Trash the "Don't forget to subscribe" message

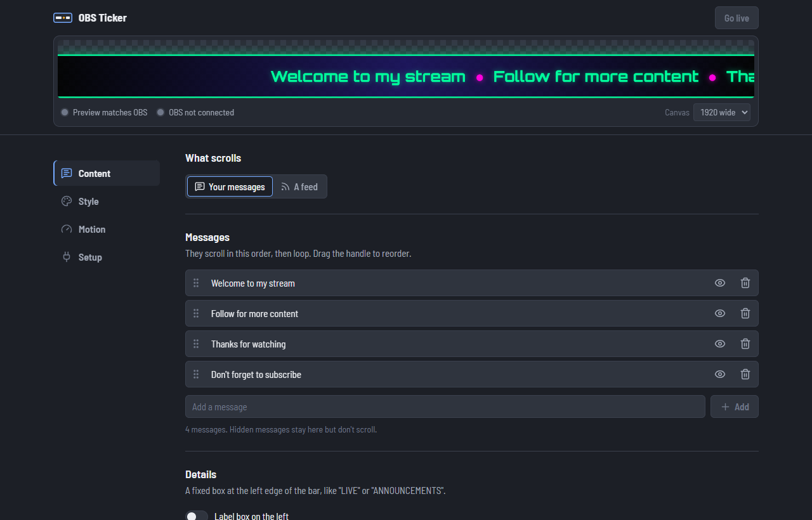pyautogui.click(x=745, y=374)
